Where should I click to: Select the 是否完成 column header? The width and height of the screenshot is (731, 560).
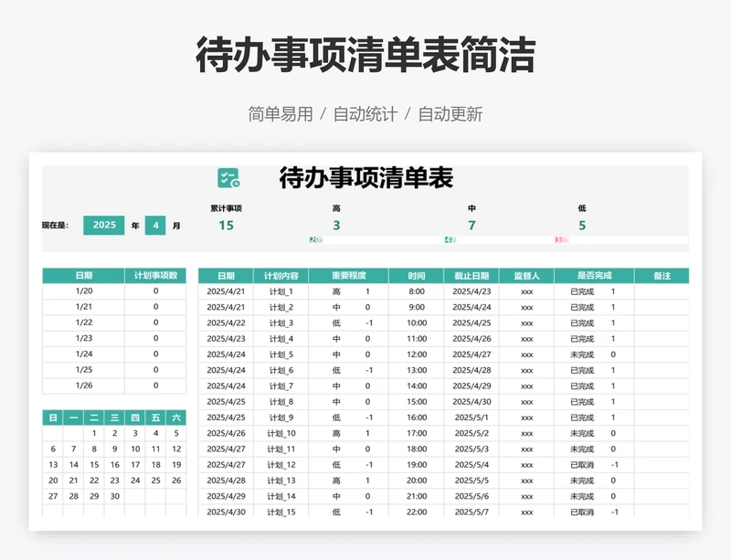[x=595, y=276]
